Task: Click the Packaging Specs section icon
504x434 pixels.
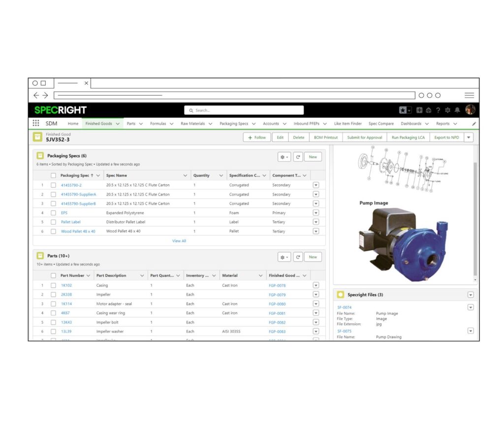Action: (x=40, y=156)
